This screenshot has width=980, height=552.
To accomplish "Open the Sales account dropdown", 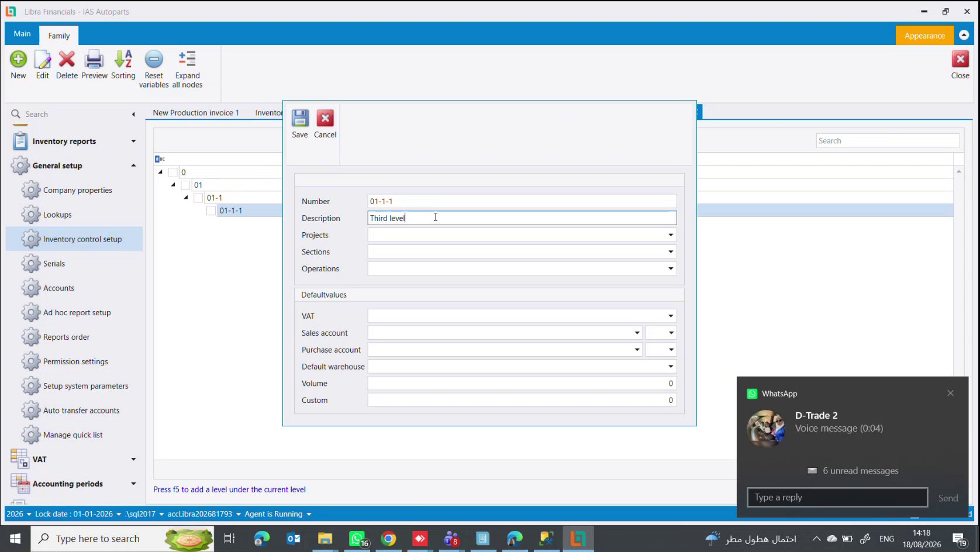I will pyautogui.click(x=637, y=333).
